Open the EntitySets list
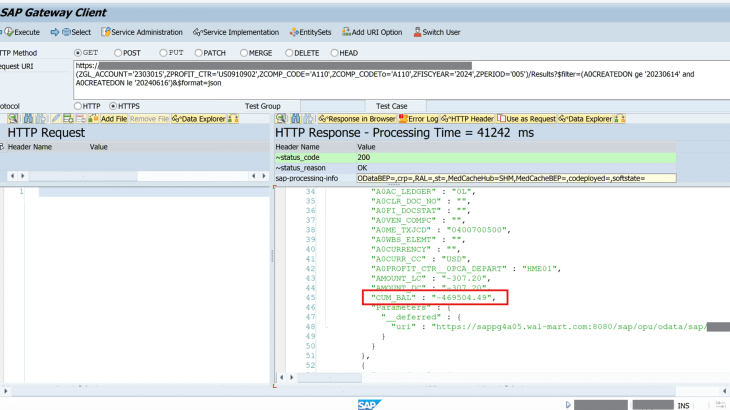730x410 pixels. coord(310,32)
